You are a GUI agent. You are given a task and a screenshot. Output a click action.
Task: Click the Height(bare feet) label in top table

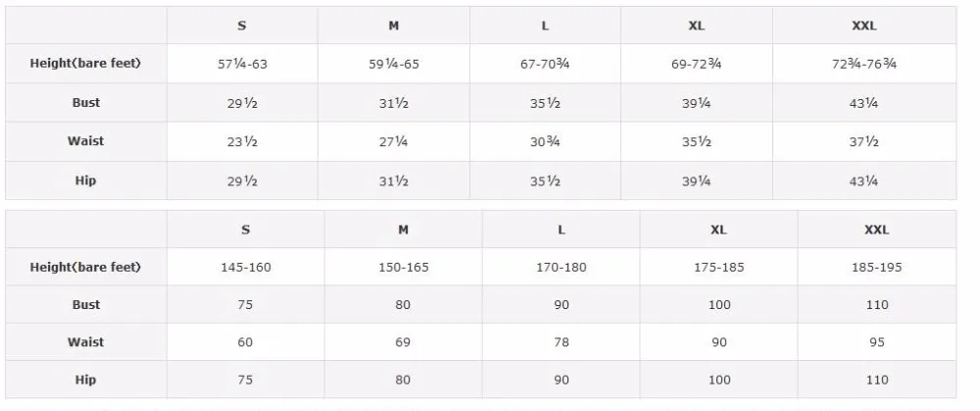(85, 63)
